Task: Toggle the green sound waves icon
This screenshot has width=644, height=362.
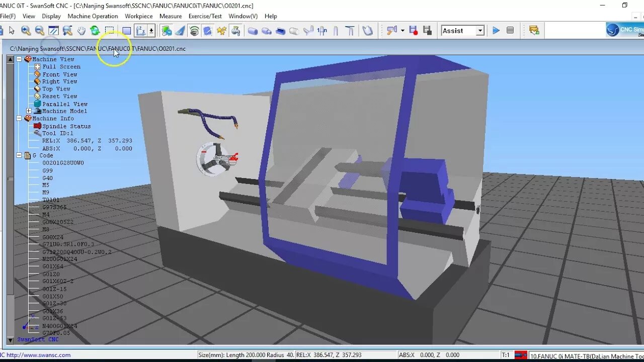Action: tap(194, 31)
